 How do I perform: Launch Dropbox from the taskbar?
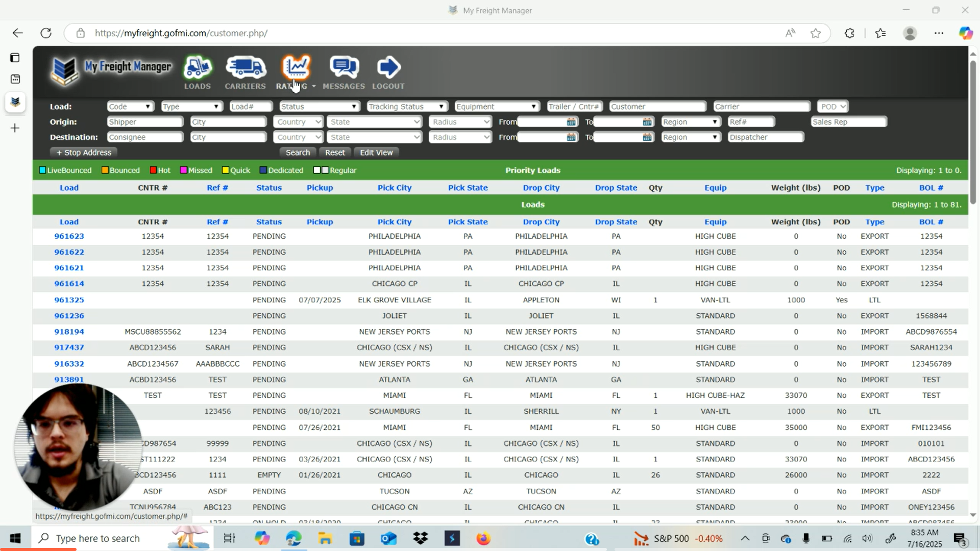tap(421, 538)
